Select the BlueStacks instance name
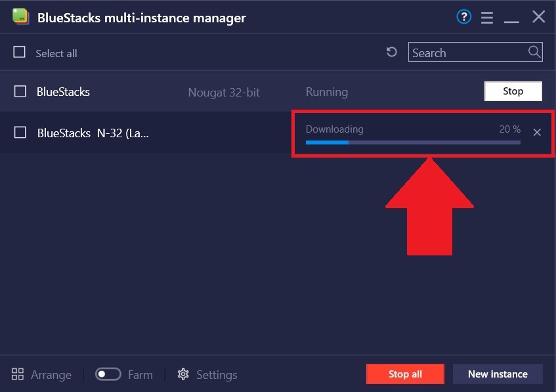The height and width of the screenshot is (392, 556). click(63, 92)
